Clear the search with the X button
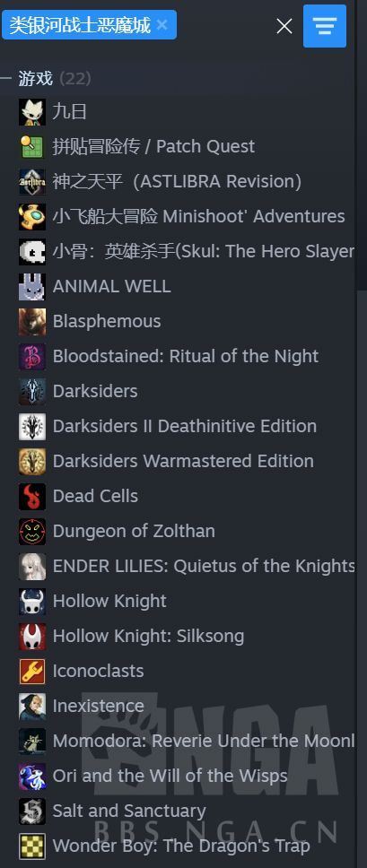This screenshot has width=367, height=868. pyautogui.click(x=284, y=26)
